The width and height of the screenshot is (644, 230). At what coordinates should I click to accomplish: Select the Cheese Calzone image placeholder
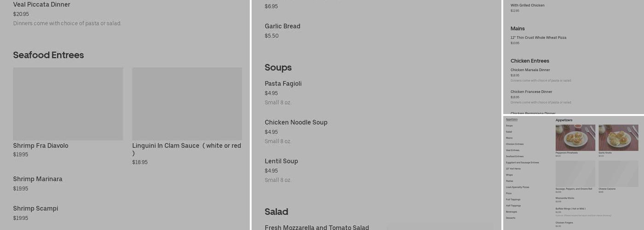[x=618, y=173]
